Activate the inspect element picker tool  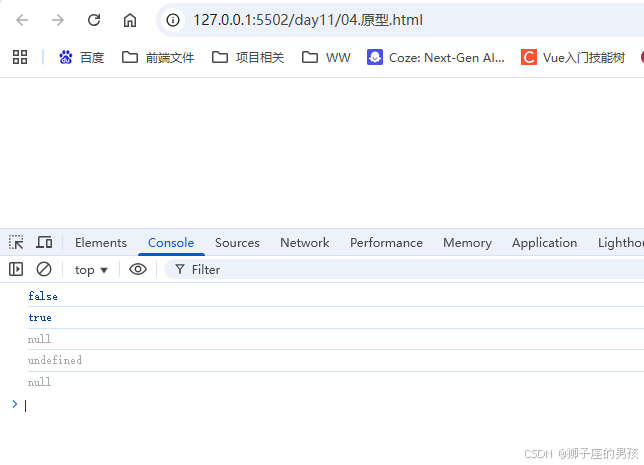pyautogui.click(x=16, y=242)
